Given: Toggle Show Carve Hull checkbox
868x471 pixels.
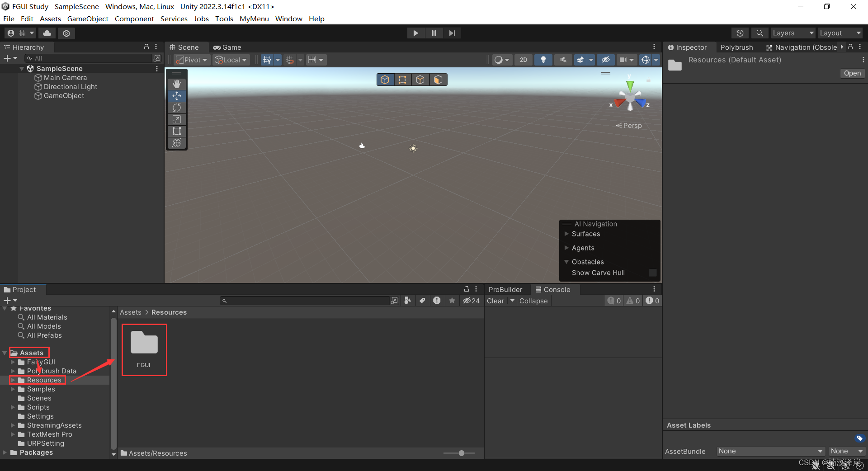Looking at the screenshot, I should pos(652,273).
